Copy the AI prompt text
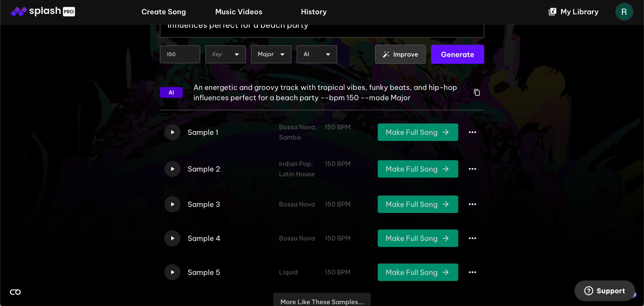 (x=477, y=93)
